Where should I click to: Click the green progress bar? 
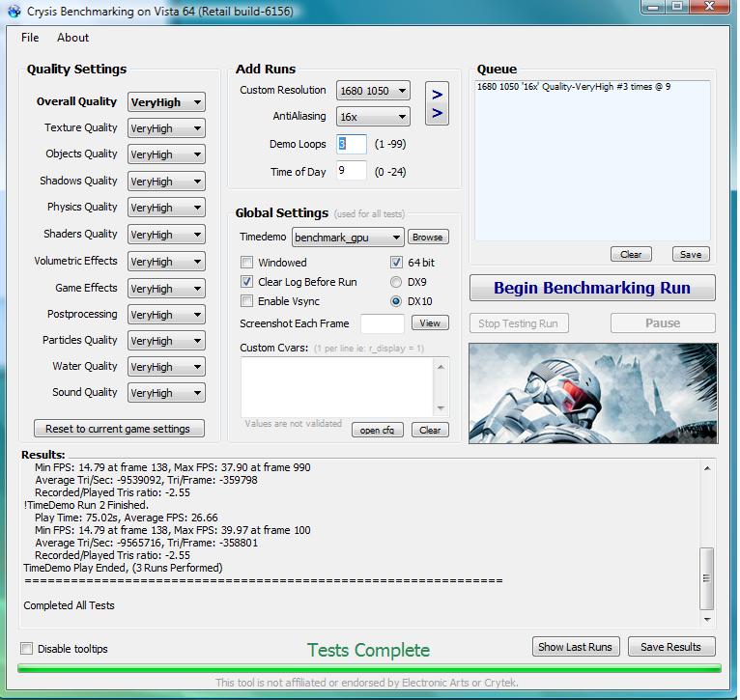coord(369,668)
